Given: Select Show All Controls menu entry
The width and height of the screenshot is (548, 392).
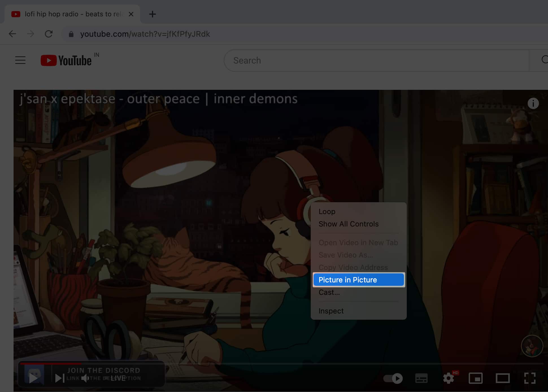Looking at the screenshot, I should (358, 224).
